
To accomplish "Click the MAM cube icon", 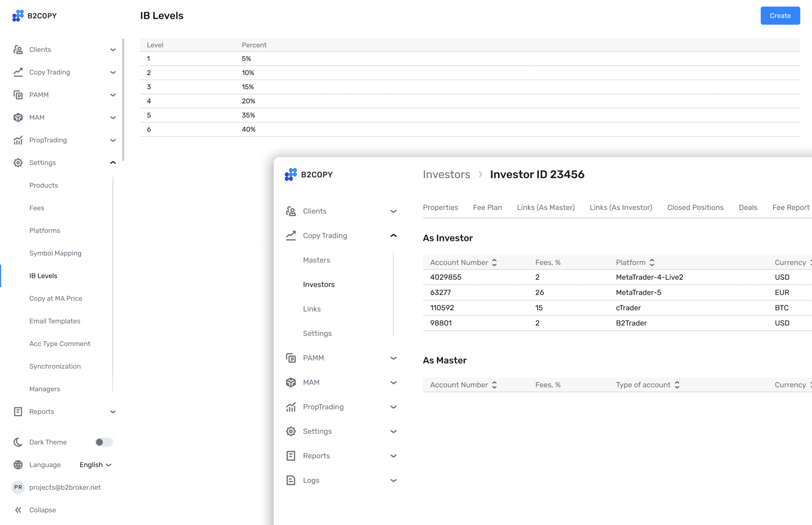I will [18, 117].
